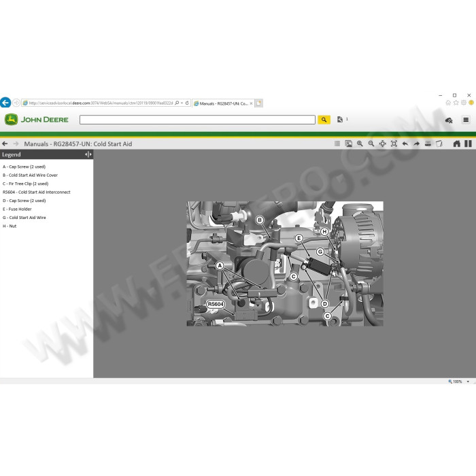476x476 pixels.
Task: Open a new browser tab
Action: pyautogui.click(x=258, y=103)
